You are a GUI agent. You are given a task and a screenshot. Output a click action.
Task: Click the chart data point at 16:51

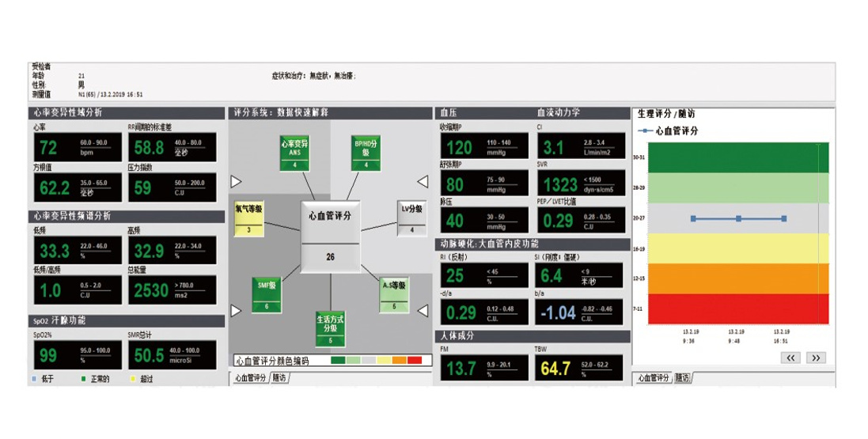point(784,218)
